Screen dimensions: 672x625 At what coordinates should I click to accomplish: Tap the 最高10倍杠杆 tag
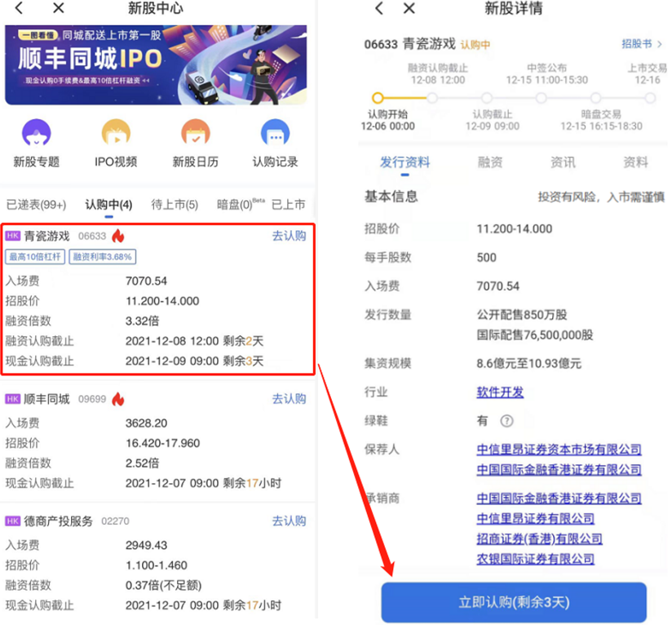point(35,257)
